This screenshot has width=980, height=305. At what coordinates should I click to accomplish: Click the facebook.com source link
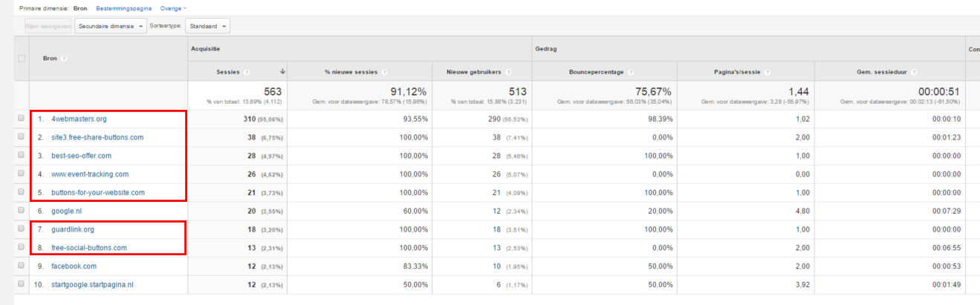pyautogui.click(x=74, y=266)
